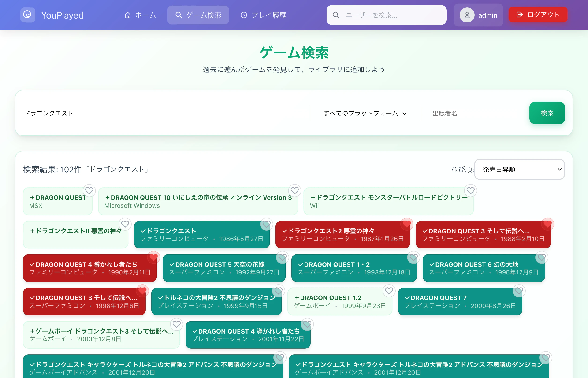Click heart on right トルネコの大冒険2 アドバンス card
Image resolution: width=588 pixels, height=378 pixels.
pos(546,357)
